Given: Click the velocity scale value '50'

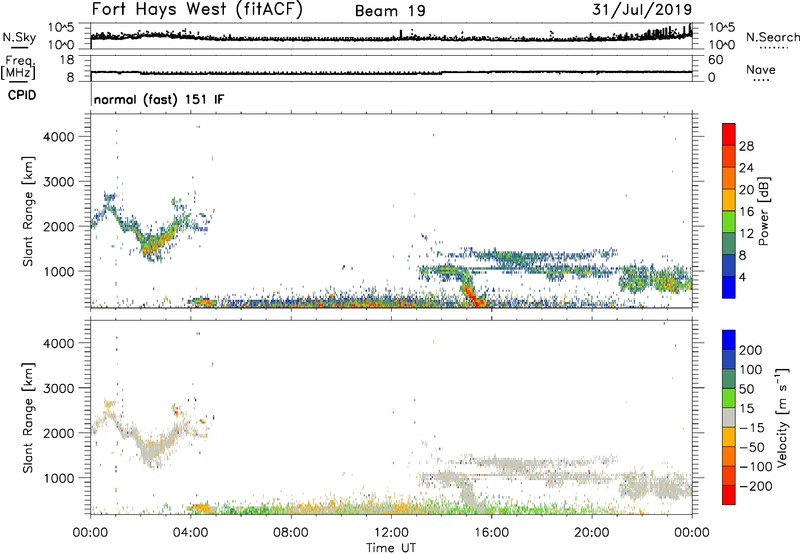Looking at the screenshot, I should point(746,389).
